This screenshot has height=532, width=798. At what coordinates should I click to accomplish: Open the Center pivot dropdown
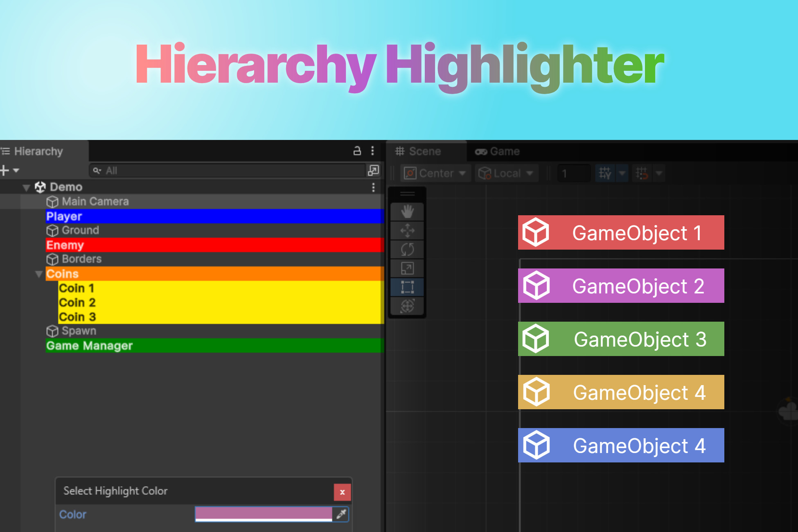435,173
